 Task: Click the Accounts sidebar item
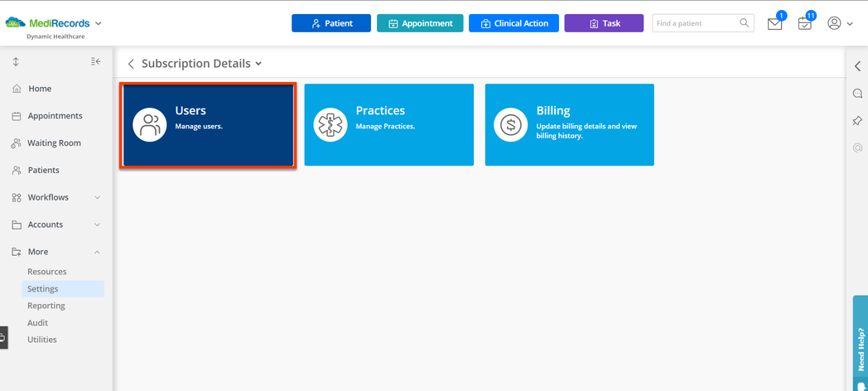click(46, 224)
